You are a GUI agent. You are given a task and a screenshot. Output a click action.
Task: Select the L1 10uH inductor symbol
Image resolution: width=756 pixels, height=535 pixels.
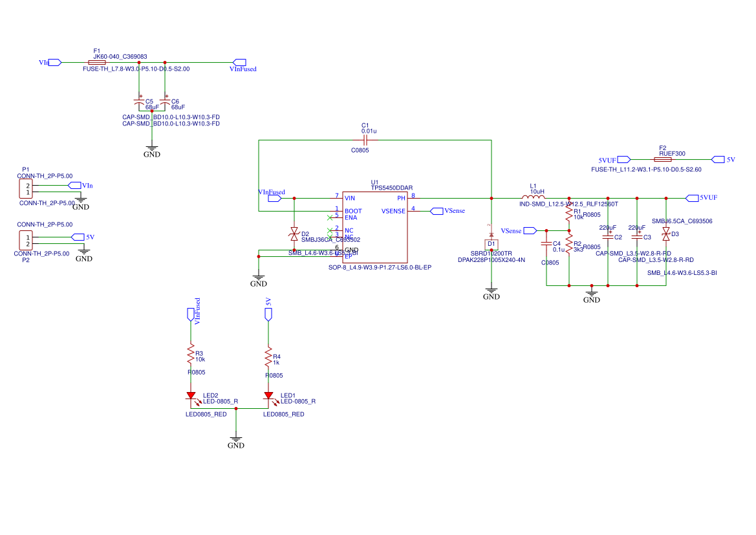click(x=534, y=197)
